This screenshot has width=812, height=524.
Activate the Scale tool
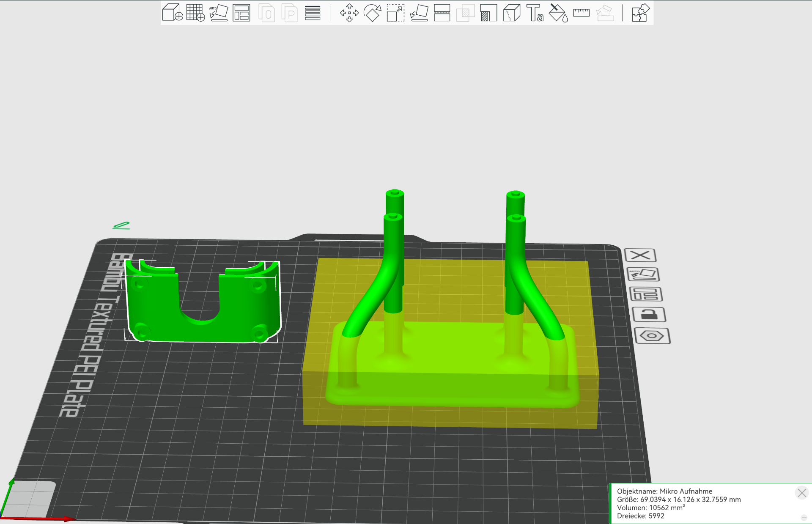pyautogui.click(x=396, y=13)
